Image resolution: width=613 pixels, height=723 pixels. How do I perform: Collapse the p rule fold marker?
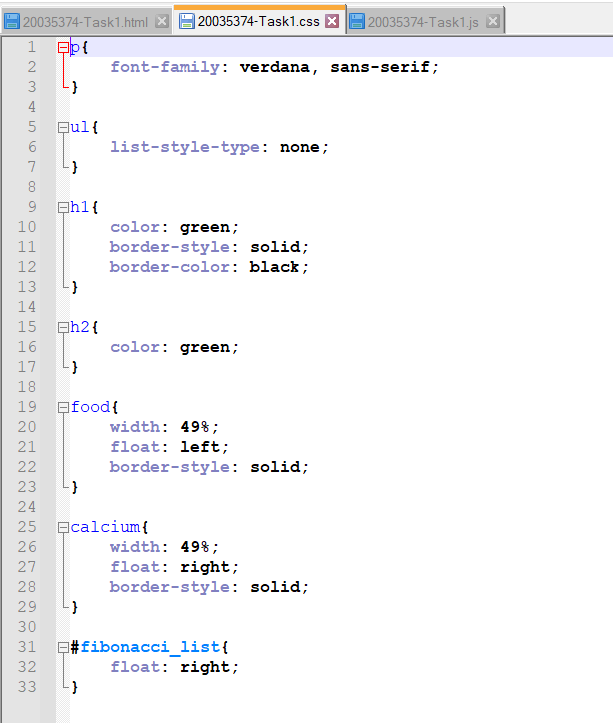(x=63, y=47)
